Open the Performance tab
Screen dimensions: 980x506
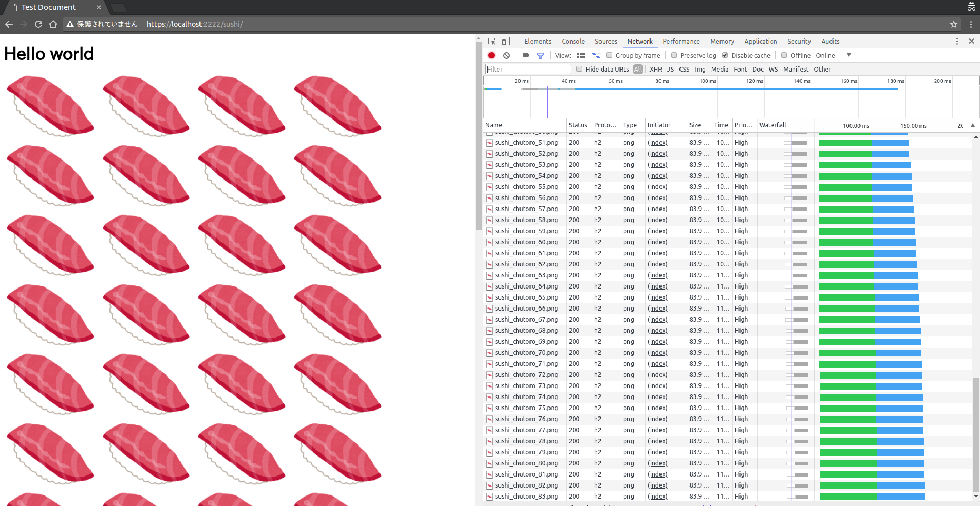point(681,41)
